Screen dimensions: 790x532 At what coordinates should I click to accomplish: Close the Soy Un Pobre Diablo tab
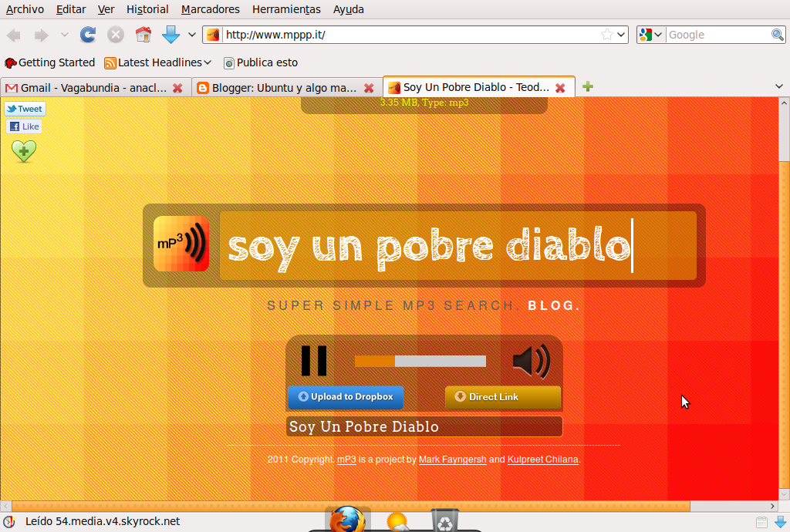click(x=560, y=88)
